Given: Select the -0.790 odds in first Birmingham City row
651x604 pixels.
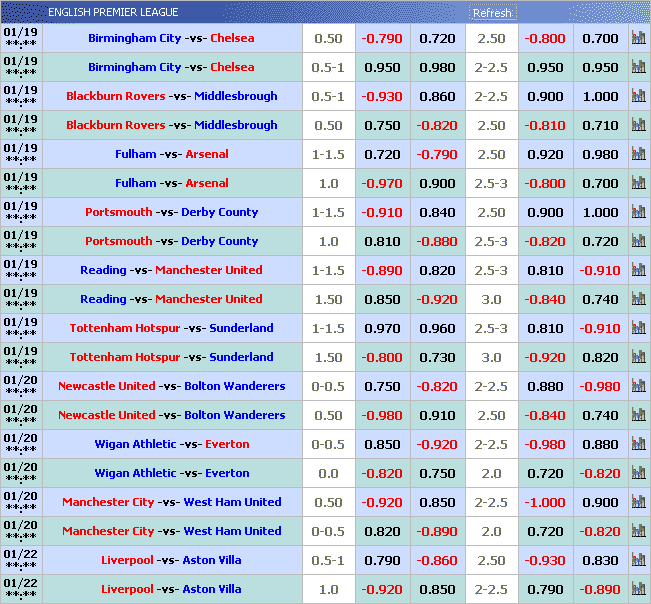Looking at the screenshot, I should click(381, 39).
